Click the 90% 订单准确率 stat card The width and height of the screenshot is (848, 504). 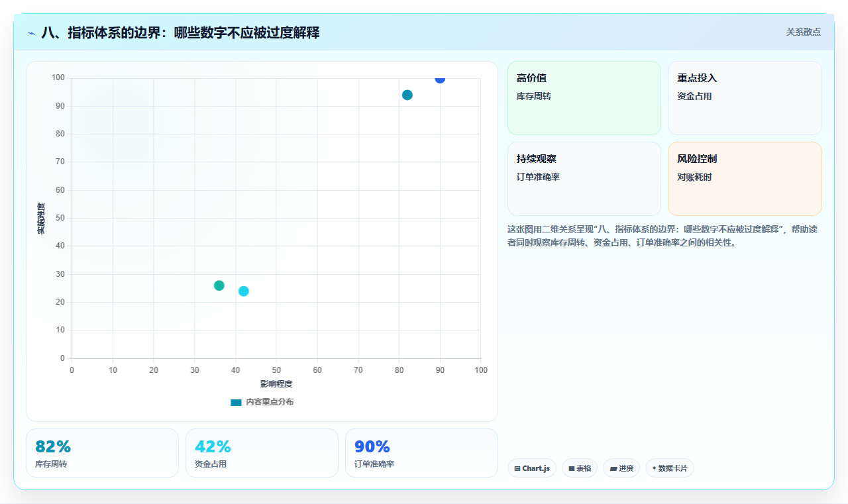click(x=421, y=453)
